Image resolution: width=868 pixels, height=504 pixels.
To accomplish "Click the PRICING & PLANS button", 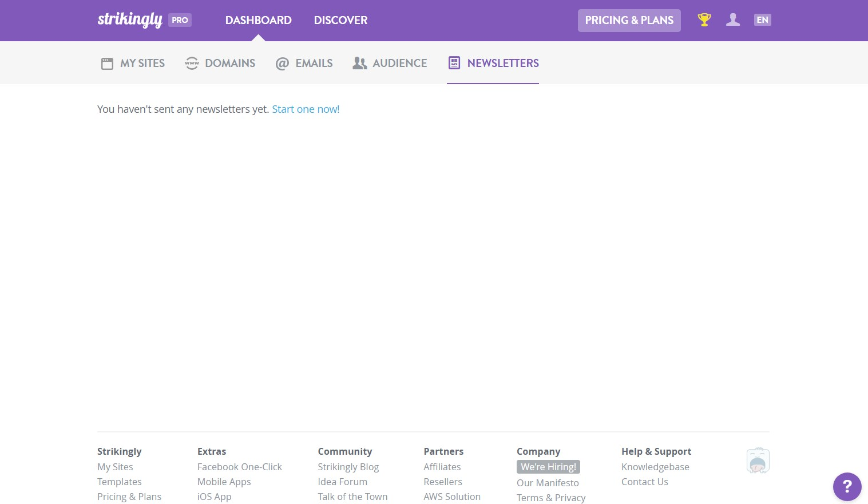I will click(629, 20).
